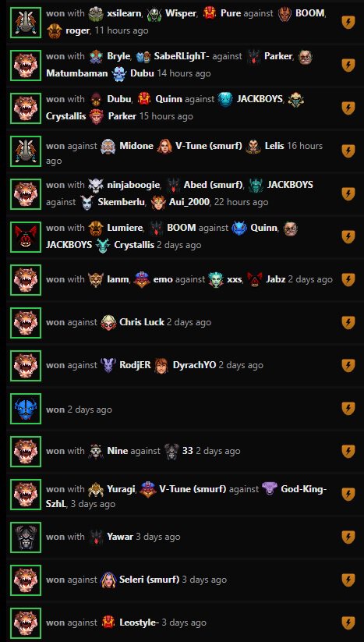Click the lightning badge beside xsilearn match
This screenshot has width=364, height=642.
pos(348,23)
